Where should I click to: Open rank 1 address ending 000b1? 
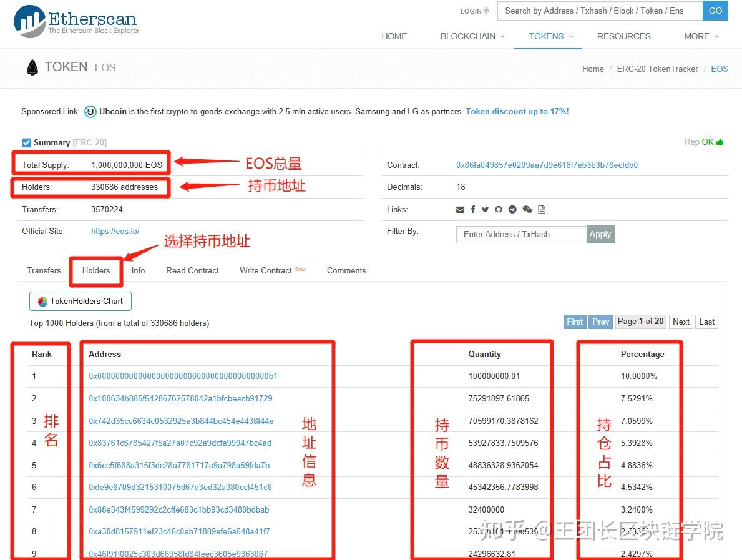[183, 376]
